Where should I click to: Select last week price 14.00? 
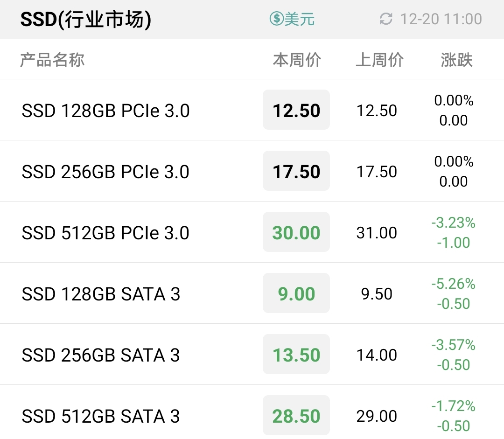coord(377,355)
